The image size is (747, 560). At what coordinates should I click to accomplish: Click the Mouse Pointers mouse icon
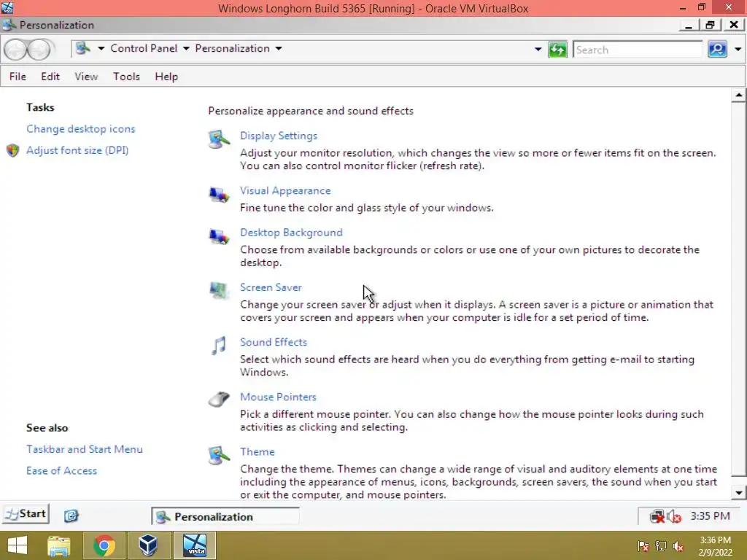(x=219, y=399)
